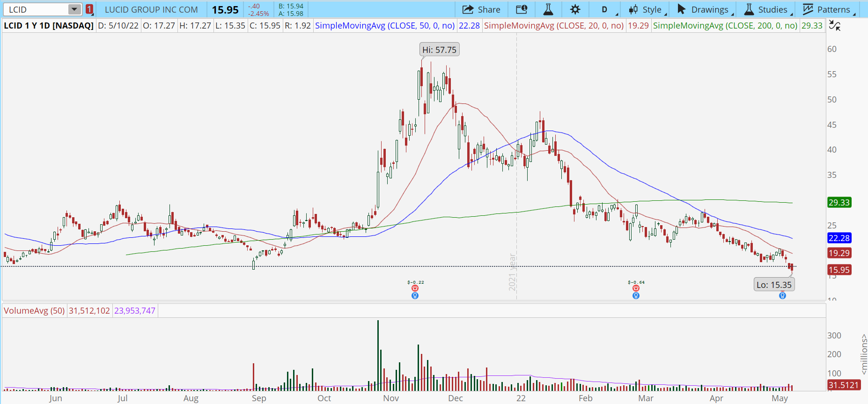Click the -2.45% change value
This screenshot has width=868, height=404.
[x=258, y=14]
